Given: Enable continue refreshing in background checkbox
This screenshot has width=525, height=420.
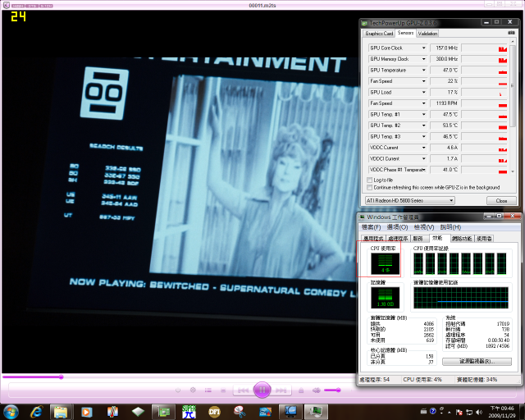Looking at the screenshot, I should point(370,187).
